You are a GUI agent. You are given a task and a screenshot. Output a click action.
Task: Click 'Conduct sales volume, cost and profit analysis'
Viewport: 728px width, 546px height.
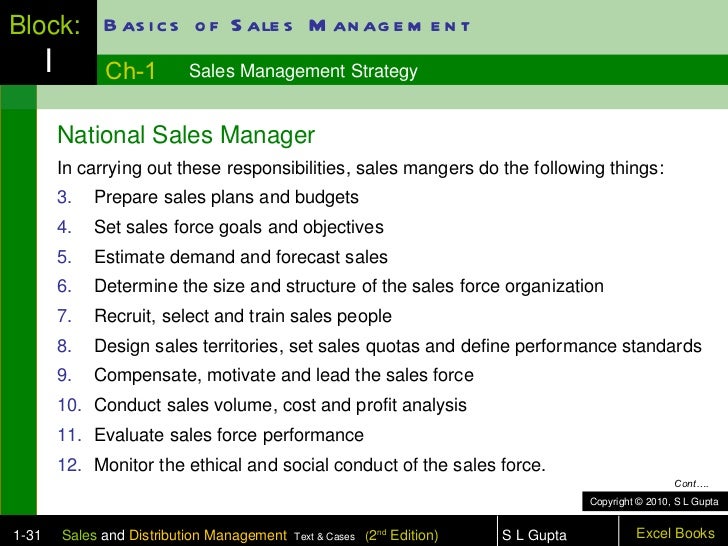tap(280, 406)
